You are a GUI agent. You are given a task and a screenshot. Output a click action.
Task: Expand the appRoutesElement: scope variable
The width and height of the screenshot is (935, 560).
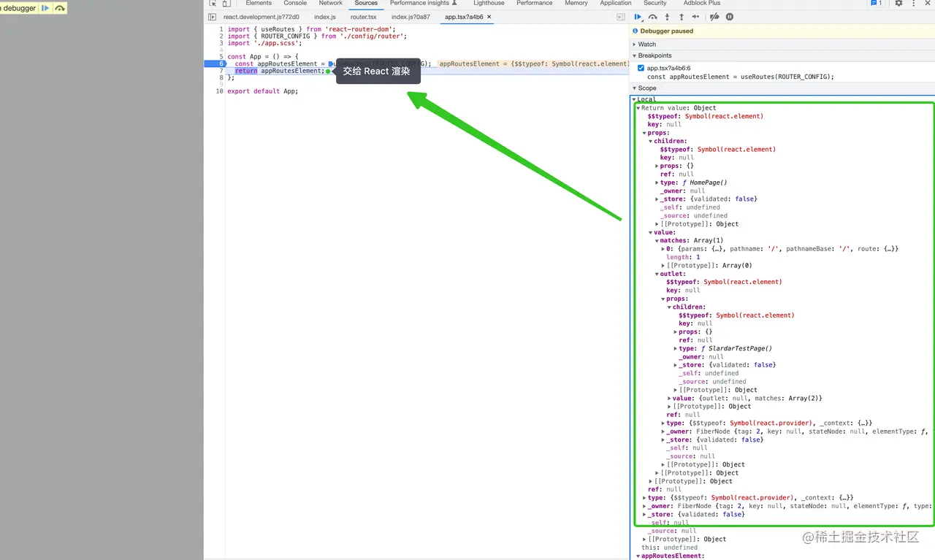point(638,556)
